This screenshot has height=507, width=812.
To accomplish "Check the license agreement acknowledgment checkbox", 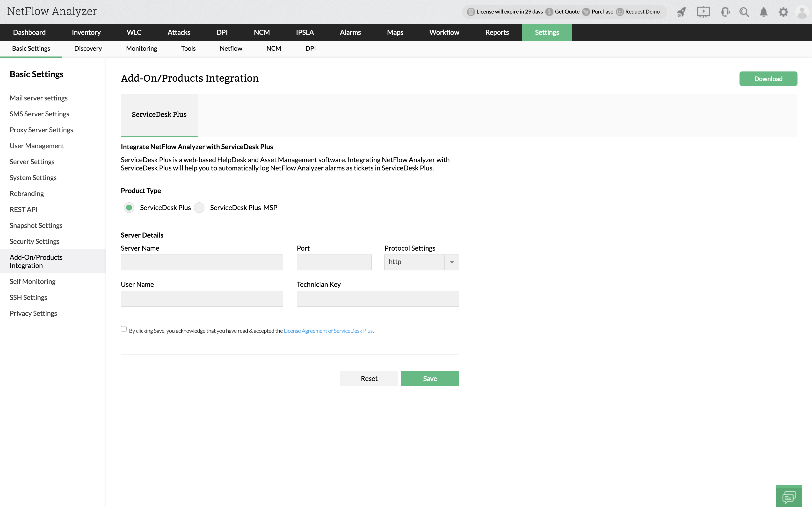I will [x=124, y=329].
